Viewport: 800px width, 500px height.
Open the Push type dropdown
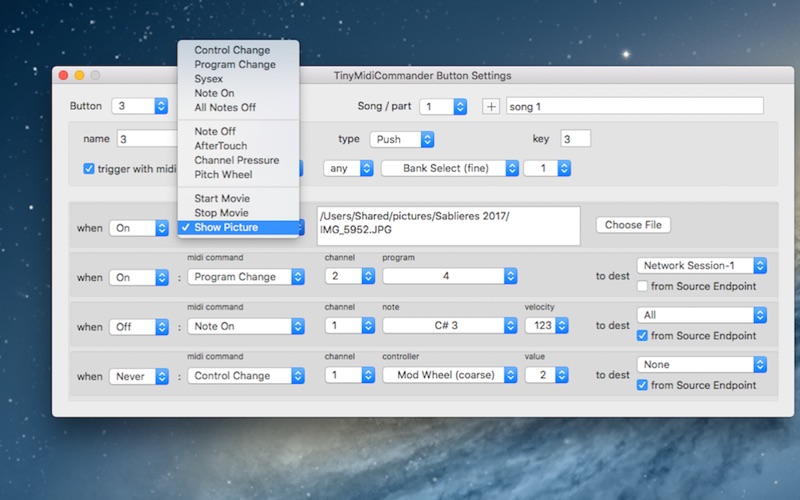(402, 139)
